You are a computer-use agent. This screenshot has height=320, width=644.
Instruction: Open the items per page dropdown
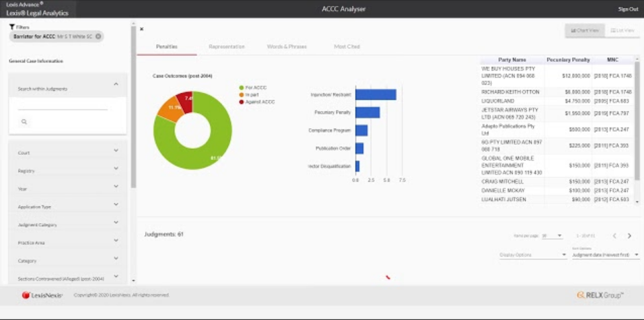(552, 236)
